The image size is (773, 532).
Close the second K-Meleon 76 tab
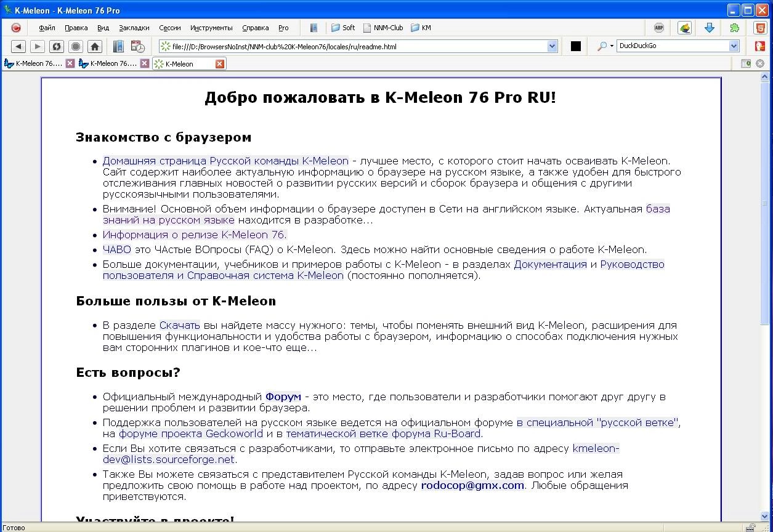pos(145,63)
